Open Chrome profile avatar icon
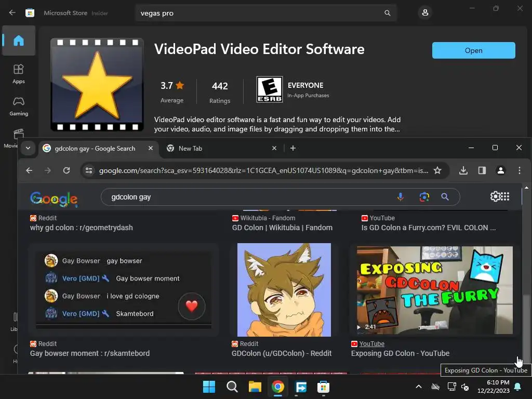 pyautogui.click(x=500, y=170)
